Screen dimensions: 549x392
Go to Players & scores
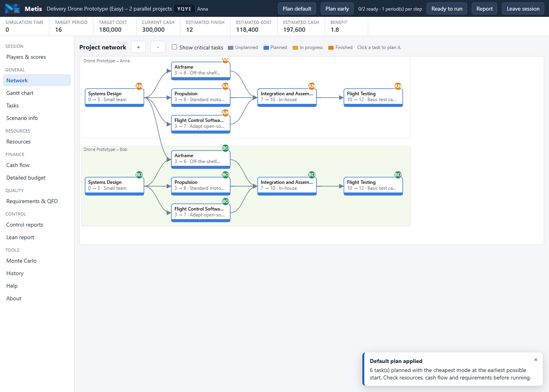click(37, 57)
